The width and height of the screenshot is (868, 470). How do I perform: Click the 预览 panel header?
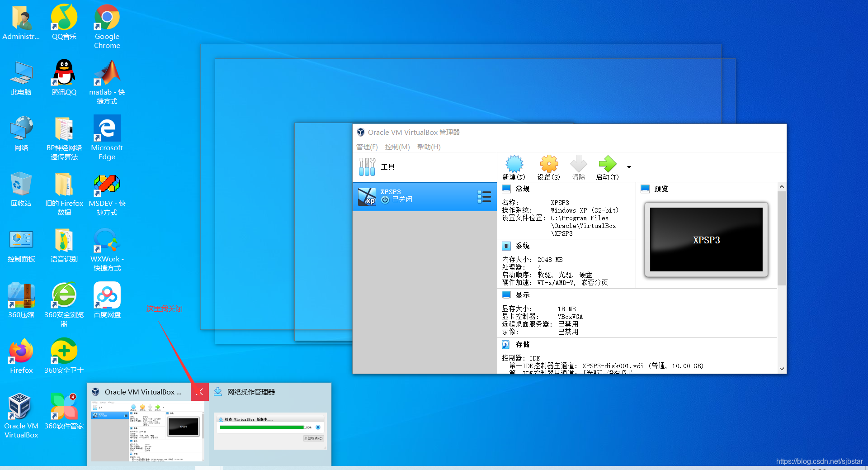tap(661, 189)
